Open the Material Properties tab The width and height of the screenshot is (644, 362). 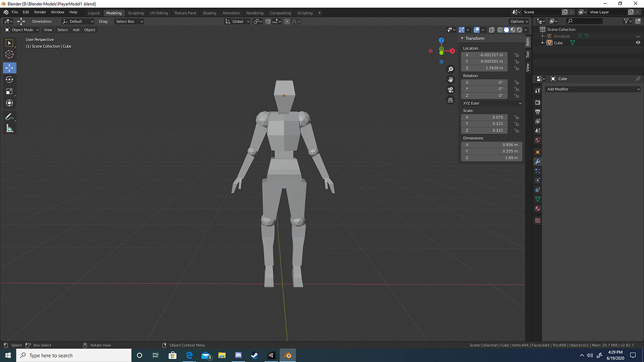[x=538, y=208]
